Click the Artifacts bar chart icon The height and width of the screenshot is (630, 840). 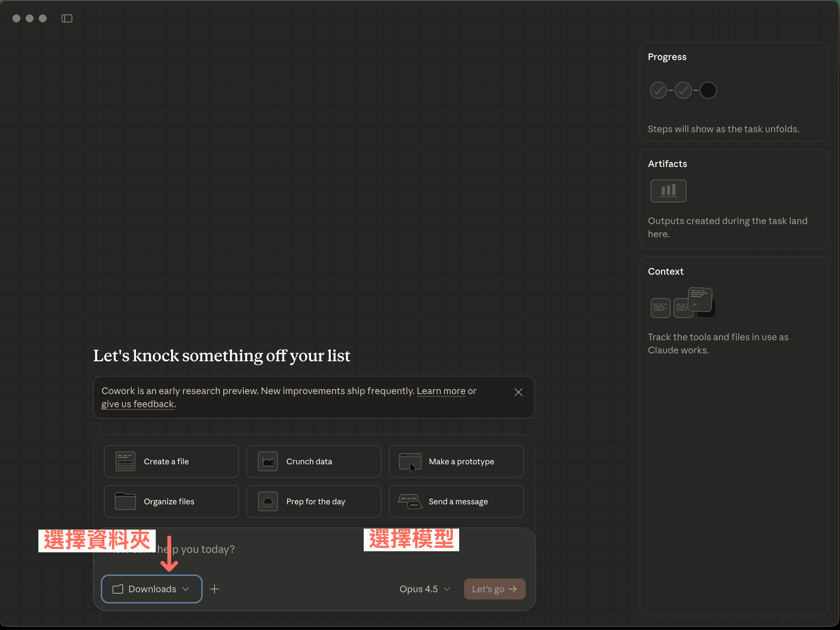(x=668, y=191)
